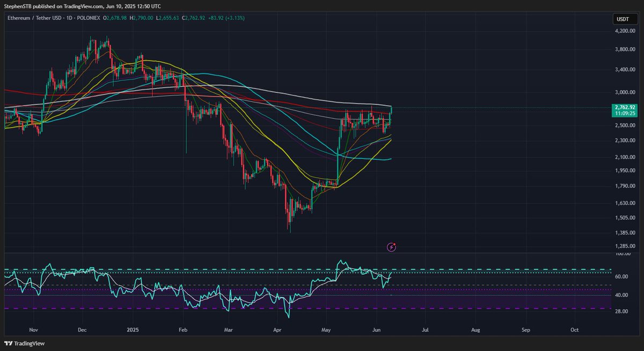Click the Apr label on time axis
The height and width of the screenshot is (351, 644).
click(278, 330)
